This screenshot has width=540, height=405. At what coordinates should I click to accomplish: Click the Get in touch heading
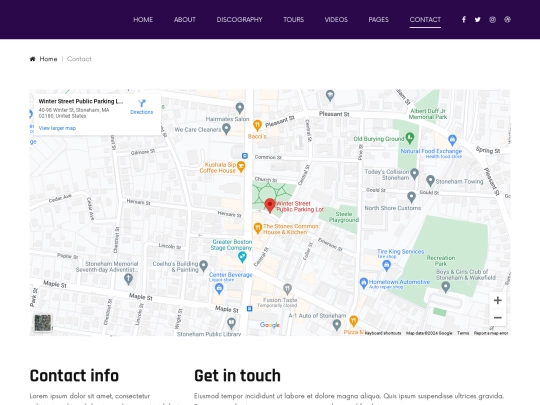pos(237,376)
